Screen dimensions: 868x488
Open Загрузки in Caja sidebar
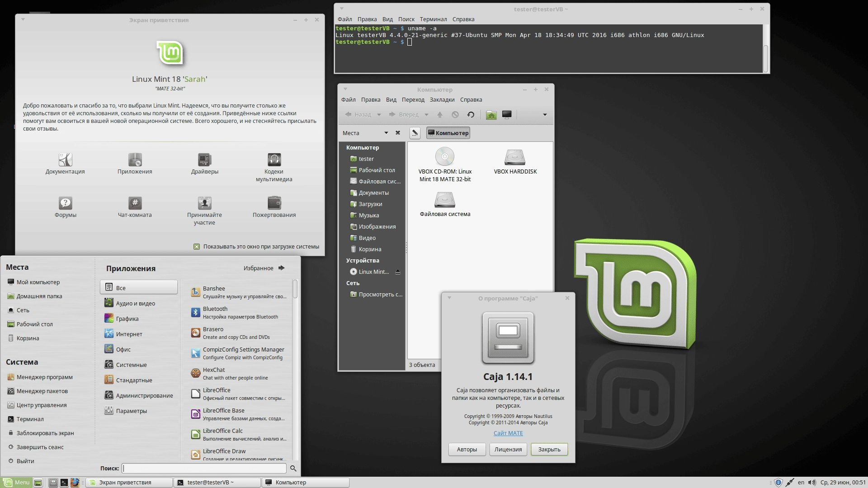click(x=372, y=204)
